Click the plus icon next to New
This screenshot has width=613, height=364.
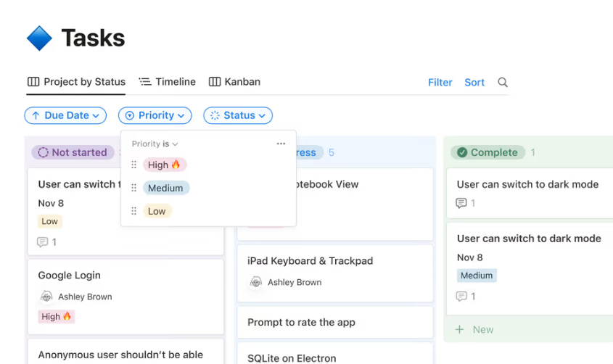460,330
